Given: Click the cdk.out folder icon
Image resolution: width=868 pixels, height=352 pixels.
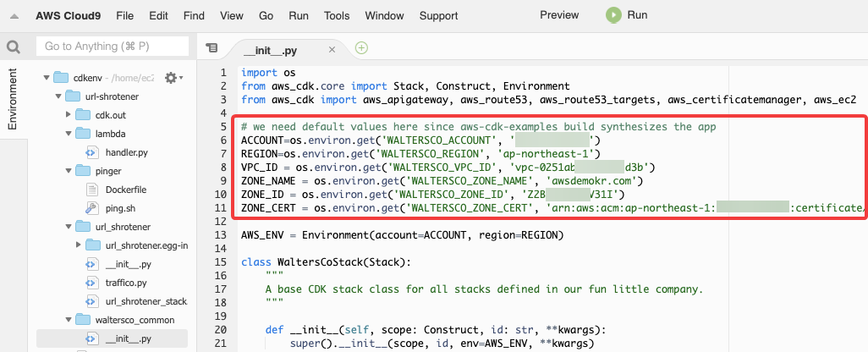Looking at the screenshot, I should [x=82, y=115].
